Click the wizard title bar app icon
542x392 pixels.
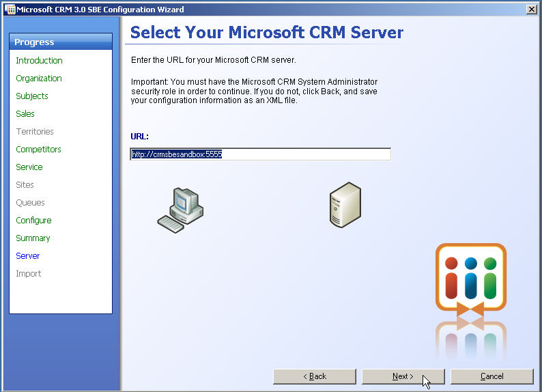click(10, 10)
